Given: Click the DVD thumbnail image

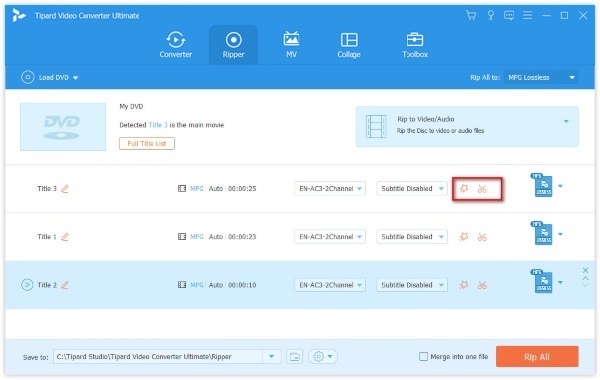Looking at the screenshot, I should coord(63,127).
